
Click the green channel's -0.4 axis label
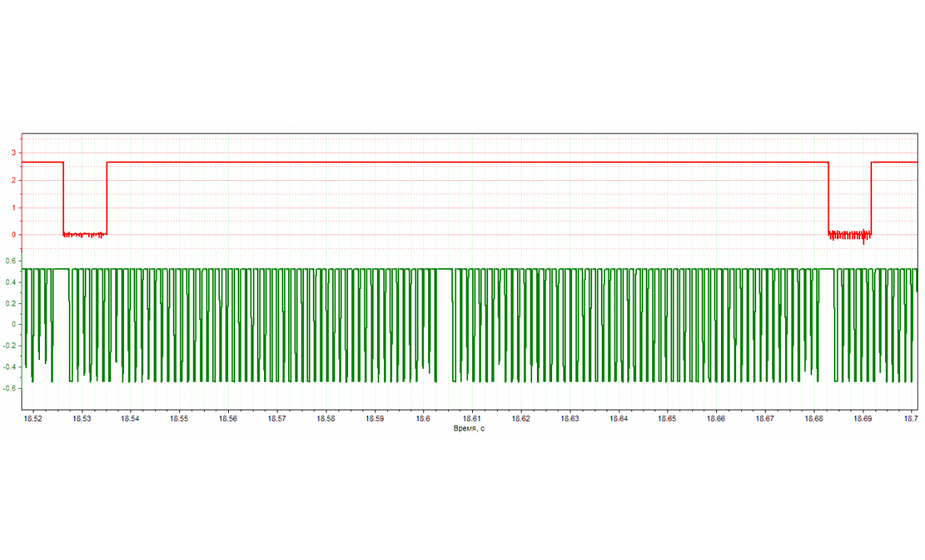(x=10, y=367)
